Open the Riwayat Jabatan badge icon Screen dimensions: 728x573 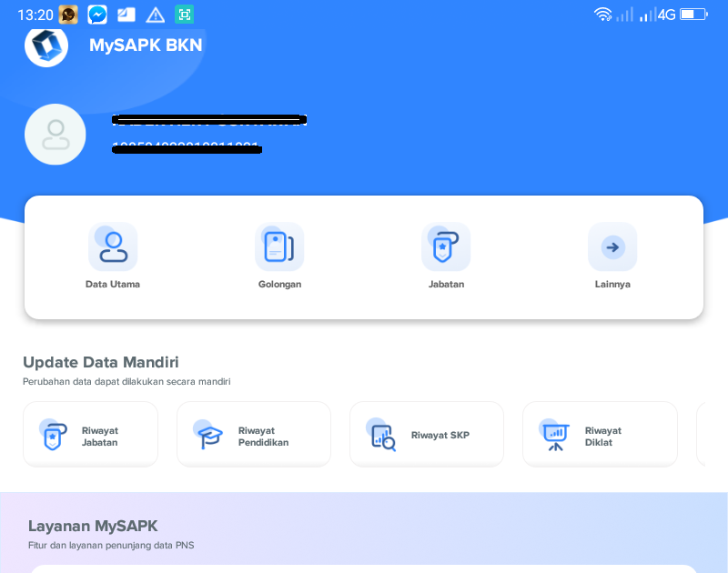click(55, 434)
